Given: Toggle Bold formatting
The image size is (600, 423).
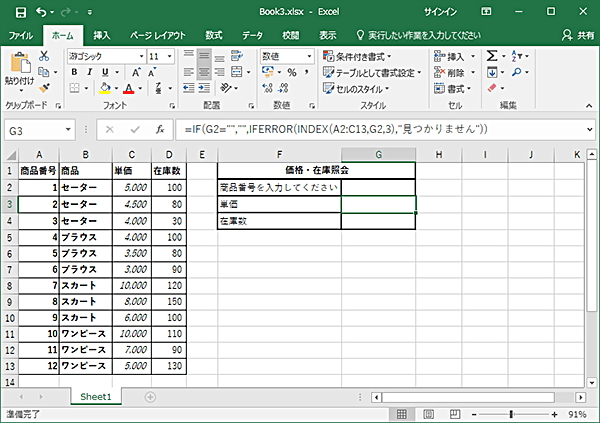Looking at the screenshot, I should 75,73.
